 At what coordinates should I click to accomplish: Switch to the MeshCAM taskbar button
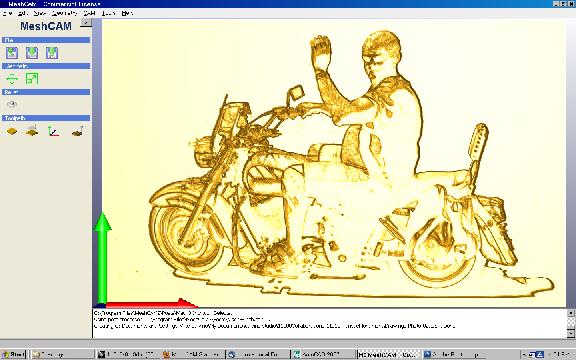[388, 354]
